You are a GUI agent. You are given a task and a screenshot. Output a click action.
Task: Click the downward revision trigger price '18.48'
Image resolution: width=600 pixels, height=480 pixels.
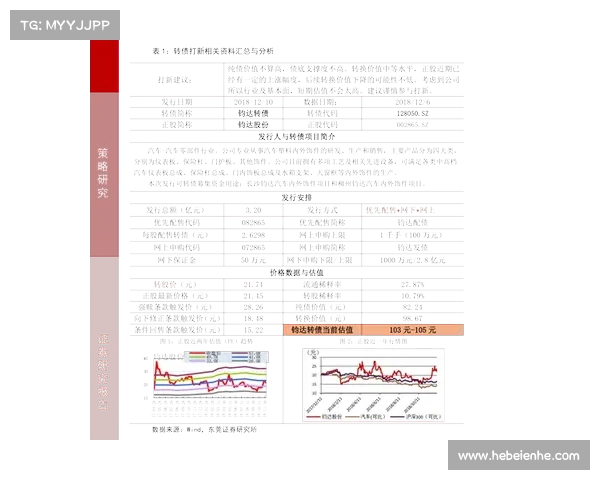click(253, 318)
